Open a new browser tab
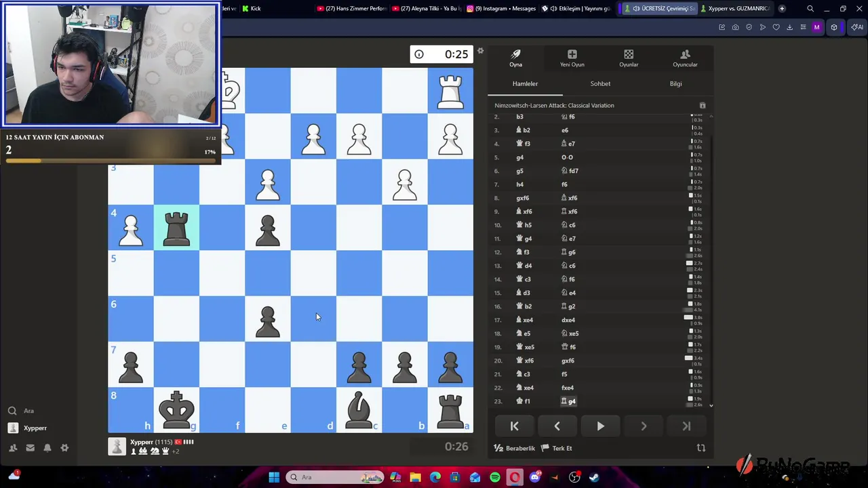This screenshot has height=488, width=868. (782, 9)
